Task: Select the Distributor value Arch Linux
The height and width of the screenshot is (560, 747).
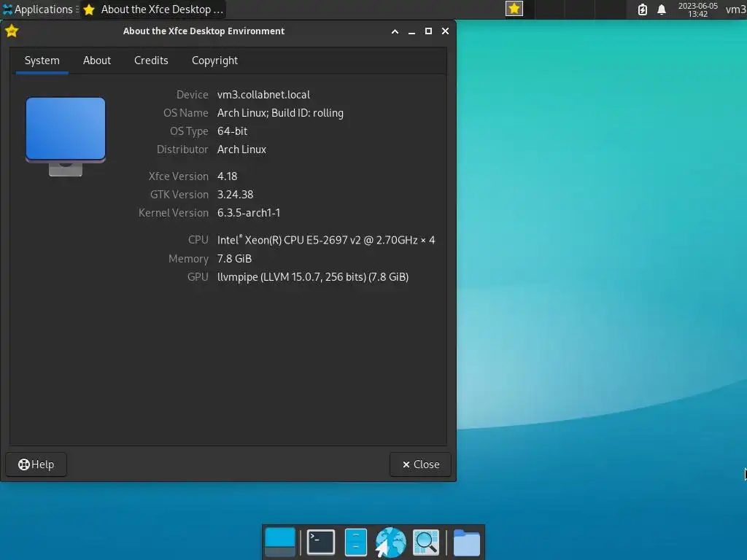Action: pyautogui.click(x=241, y=149)
